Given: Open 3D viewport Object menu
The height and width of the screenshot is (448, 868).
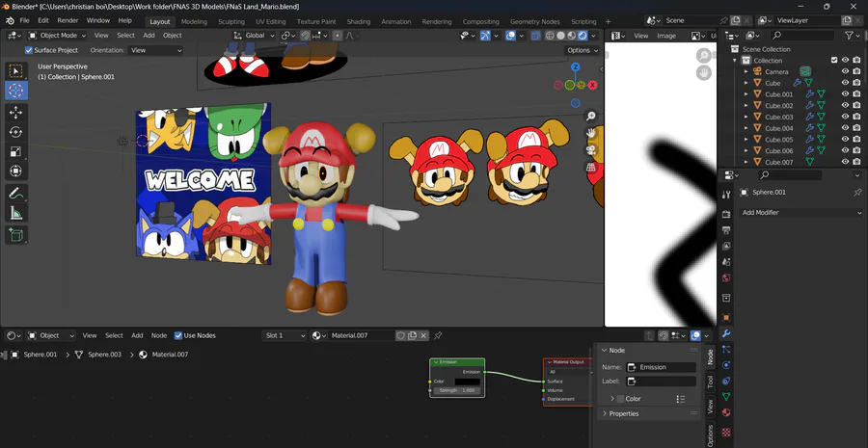Looking at the screenshot, I should tap(173, 36).
